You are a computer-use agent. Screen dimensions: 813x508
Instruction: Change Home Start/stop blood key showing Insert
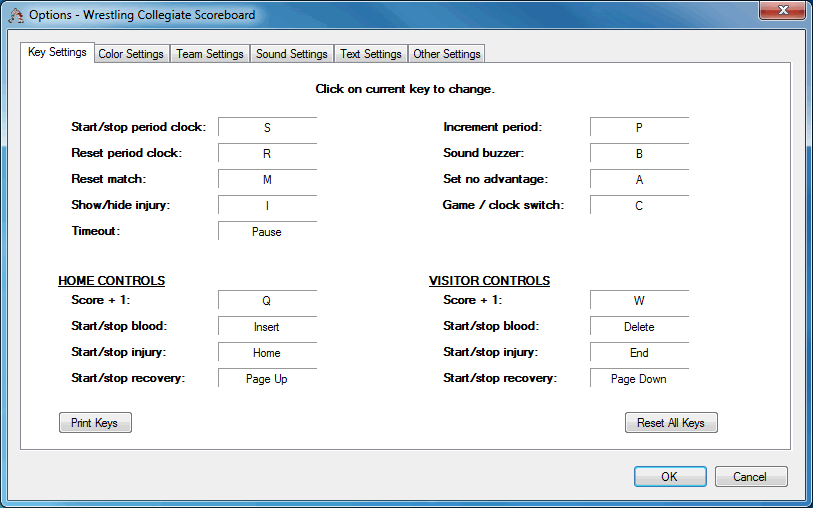pyautogui.click(x=267, y=327)
